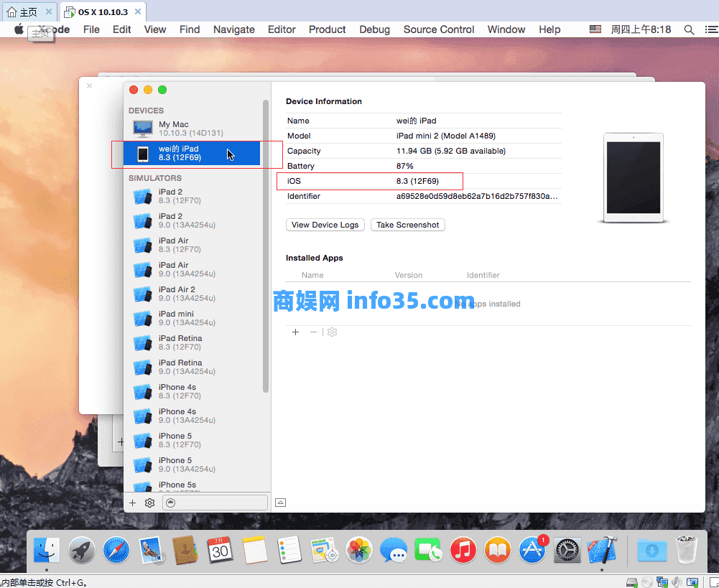The width and height of the screenshot is (719, 588).
Task: Open the Maps app in the Dock
Action: tap(324, 550)
